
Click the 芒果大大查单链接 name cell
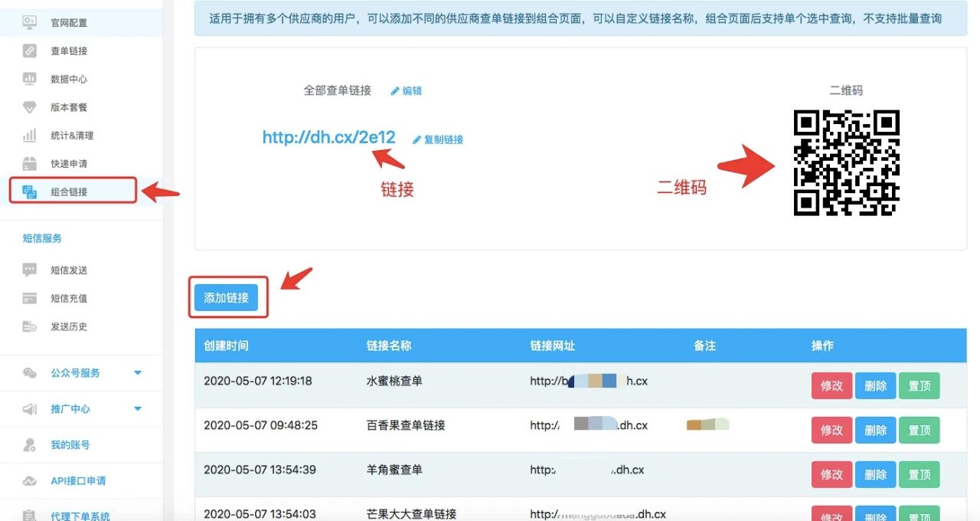411,514
